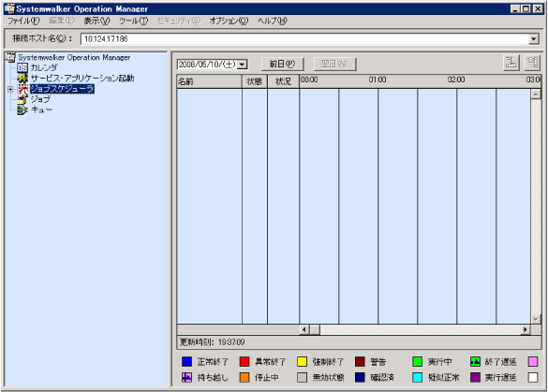Click the cyan 疑似正常 legend swatch
The width and height of the screenshot is (548, 392).
(x=418, y=377)
